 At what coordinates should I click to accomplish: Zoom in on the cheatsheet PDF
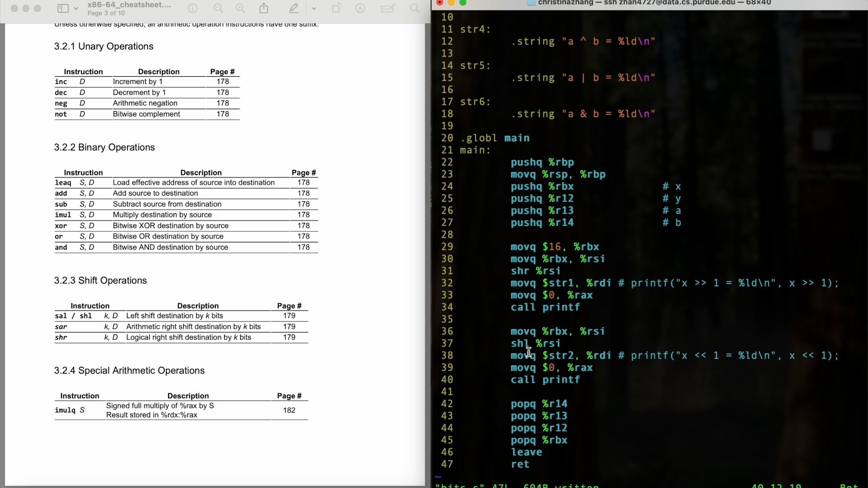point(241,8)
